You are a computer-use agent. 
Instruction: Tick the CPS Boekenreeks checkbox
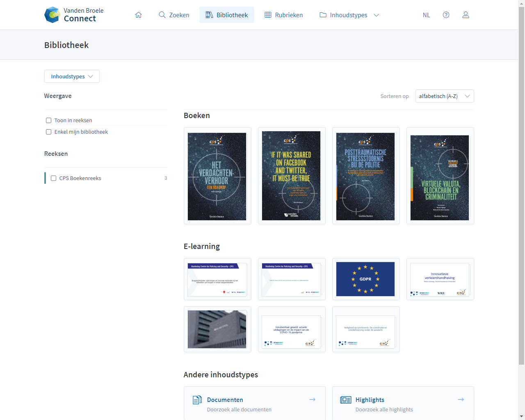pyautogui.click(x=53, y=178)
